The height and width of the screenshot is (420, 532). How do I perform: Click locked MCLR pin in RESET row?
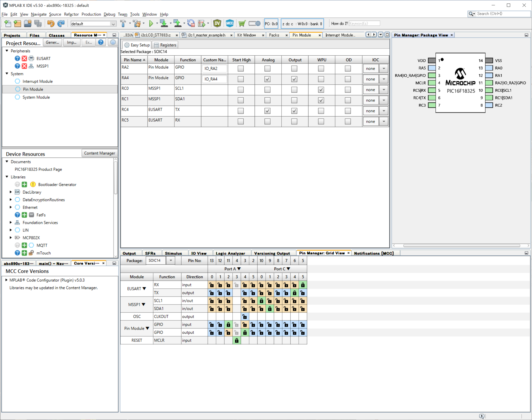[237, 341]
